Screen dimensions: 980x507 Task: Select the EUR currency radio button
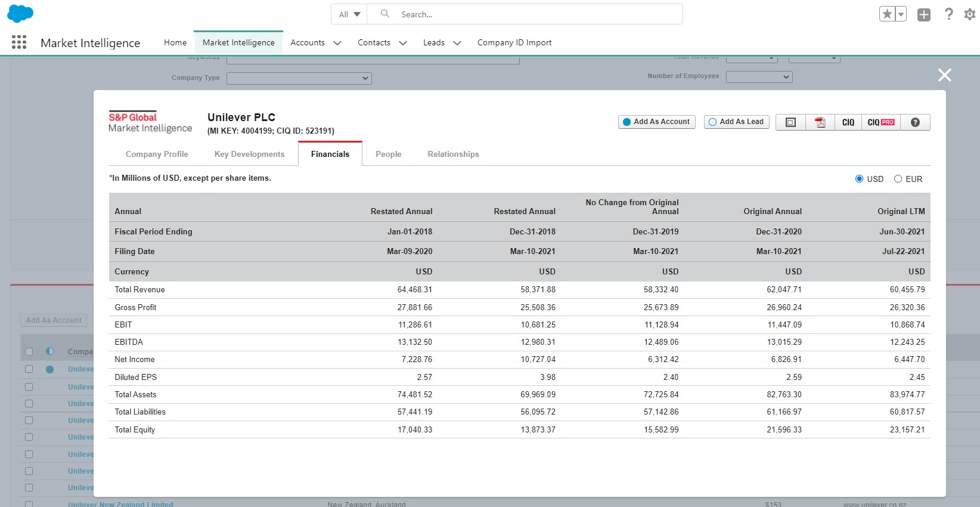(x=898, y=179)
